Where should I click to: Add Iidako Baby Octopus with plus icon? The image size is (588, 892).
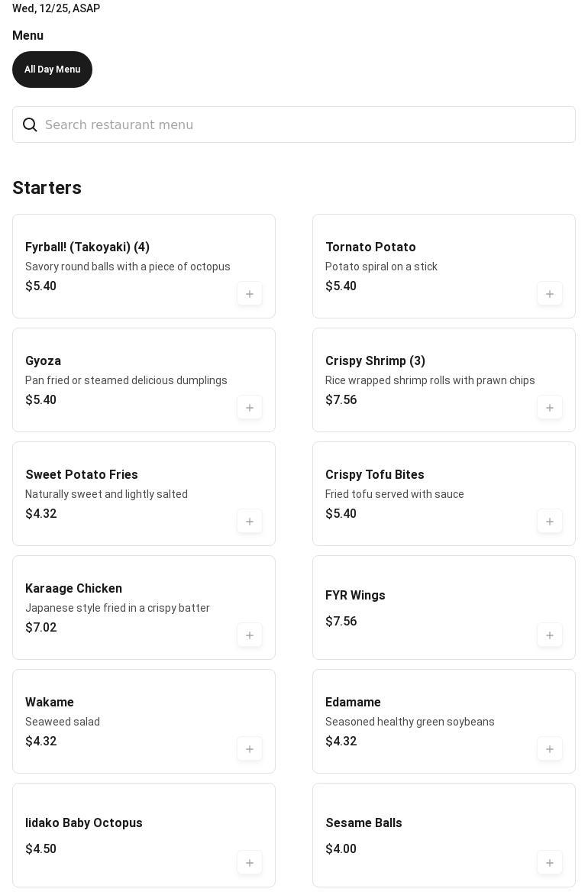[249, 863]
